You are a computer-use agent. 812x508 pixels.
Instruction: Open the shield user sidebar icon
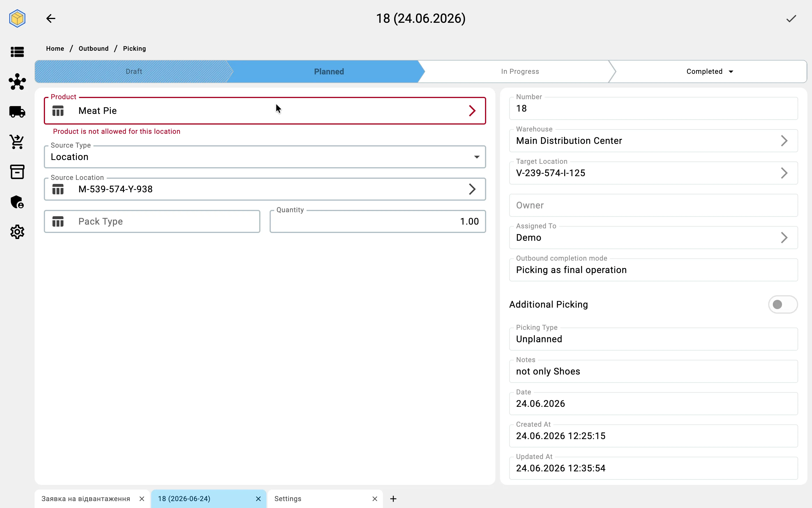tap(17, 202)
